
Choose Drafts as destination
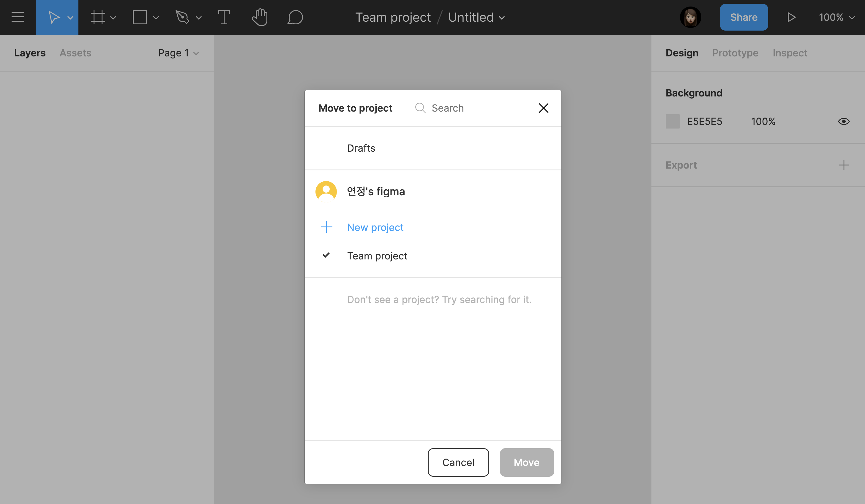tap(361, 148)
